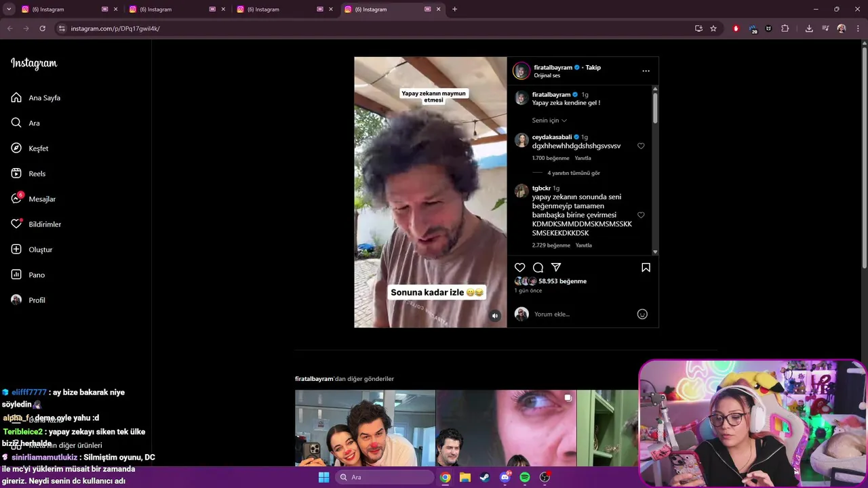
Task: Open the Ara search in the sidebar
Action: pos(26,123)
